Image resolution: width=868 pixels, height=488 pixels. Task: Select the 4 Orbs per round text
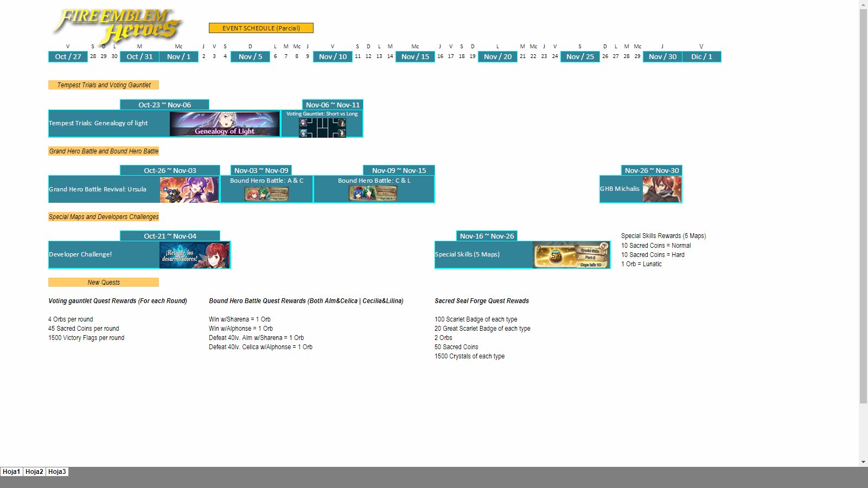[x=71, y=319]
